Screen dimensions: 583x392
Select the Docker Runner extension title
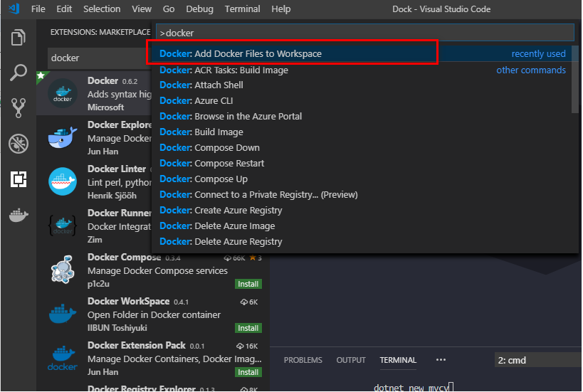(120, 213)
